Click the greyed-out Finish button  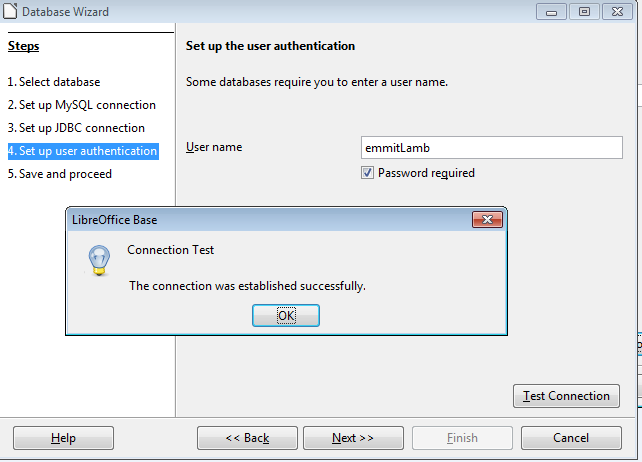pos(462,438)
